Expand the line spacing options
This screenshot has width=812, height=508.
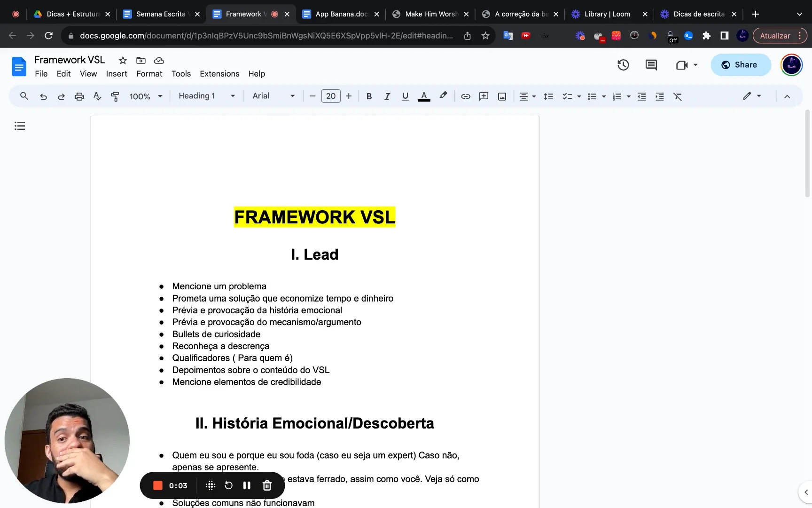pos(548,96)
